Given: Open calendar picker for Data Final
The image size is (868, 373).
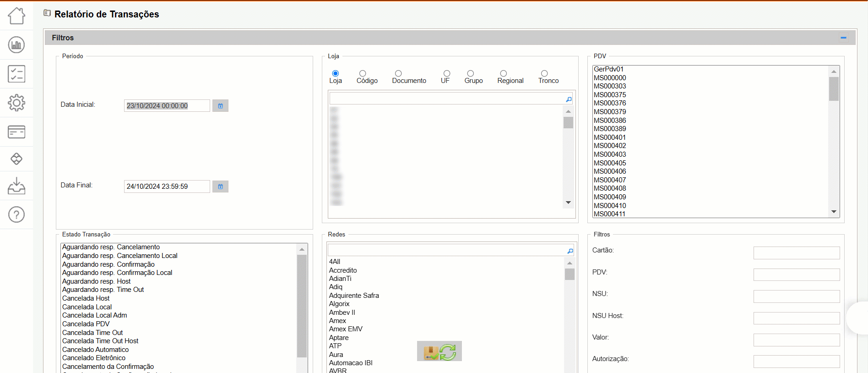Looking at the screenshot, I should tap(220, 186).
